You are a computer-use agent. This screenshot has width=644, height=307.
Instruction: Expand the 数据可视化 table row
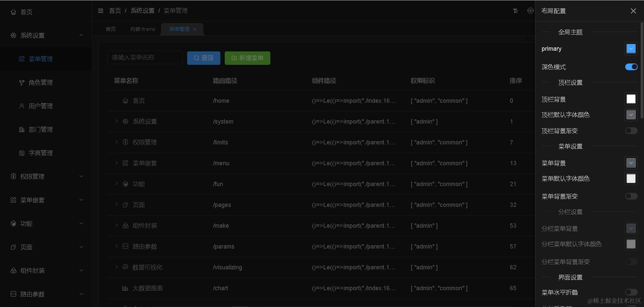click(116, 267)
